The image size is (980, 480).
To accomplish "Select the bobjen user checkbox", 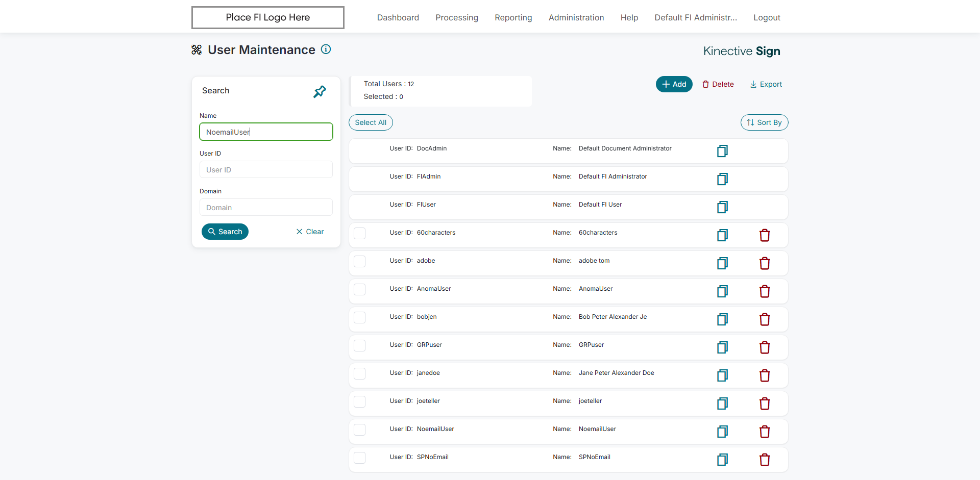I will 360,317.
